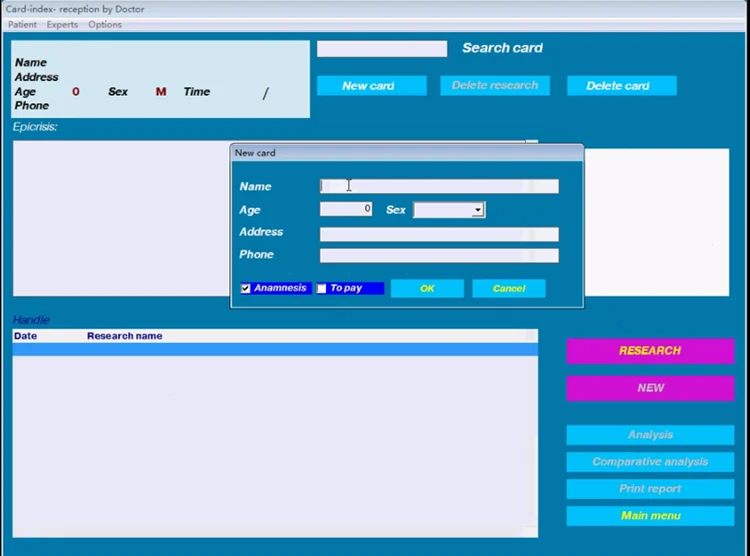Click the Epicrisis text area
Screen dimensions: 750x556
121,218
